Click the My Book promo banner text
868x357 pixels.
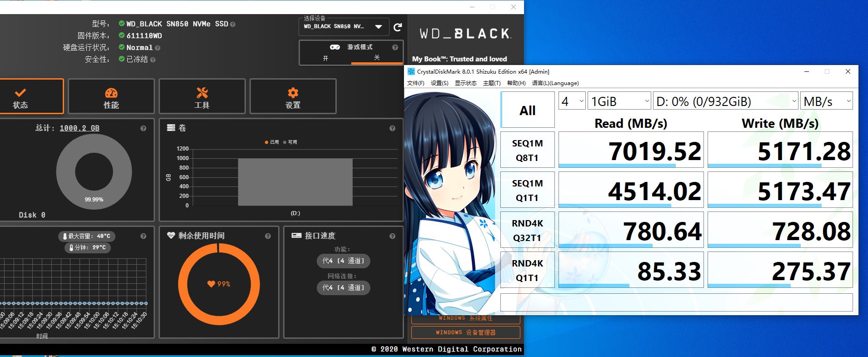pos(459,59)
